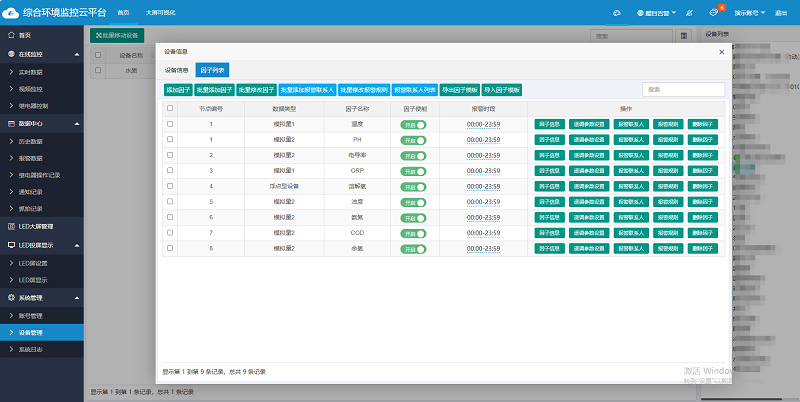Click the LED大屏管理 sidebar icon
Image resolution: width=800 pixels, height=402 pixels.
coord(11,226)
